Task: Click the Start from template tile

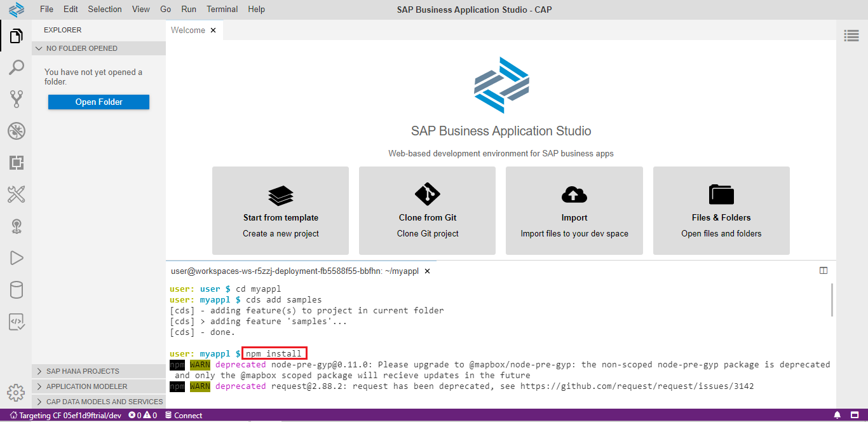Action: pyautogui.click(x=280, y=210)
